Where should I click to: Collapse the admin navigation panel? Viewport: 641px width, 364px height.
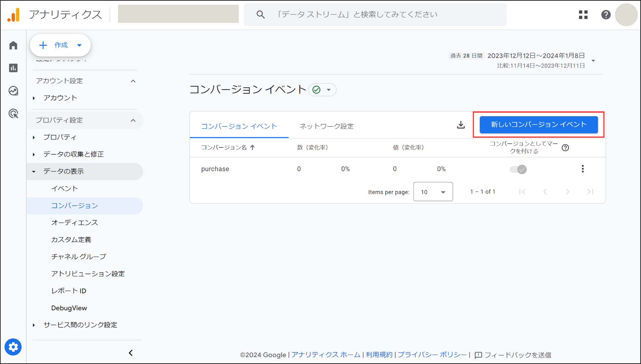[x=131, y=353]
